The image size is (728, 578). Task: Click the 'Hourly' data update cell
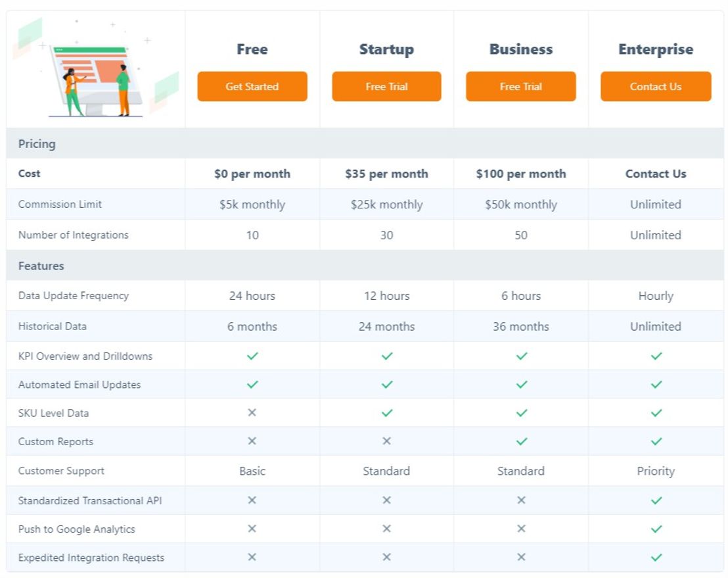pyautogui.click(x=656, y=296)
